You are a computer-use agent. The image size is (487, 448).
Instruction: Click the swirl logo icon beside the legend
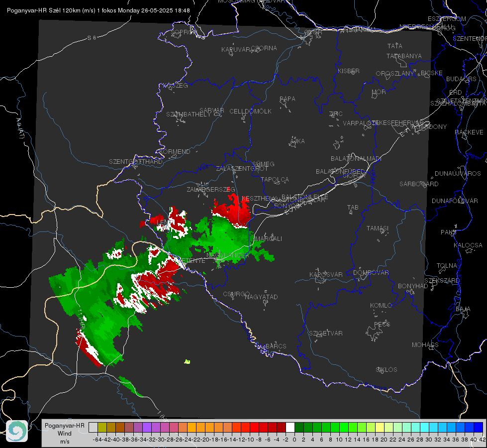(17, 431)
